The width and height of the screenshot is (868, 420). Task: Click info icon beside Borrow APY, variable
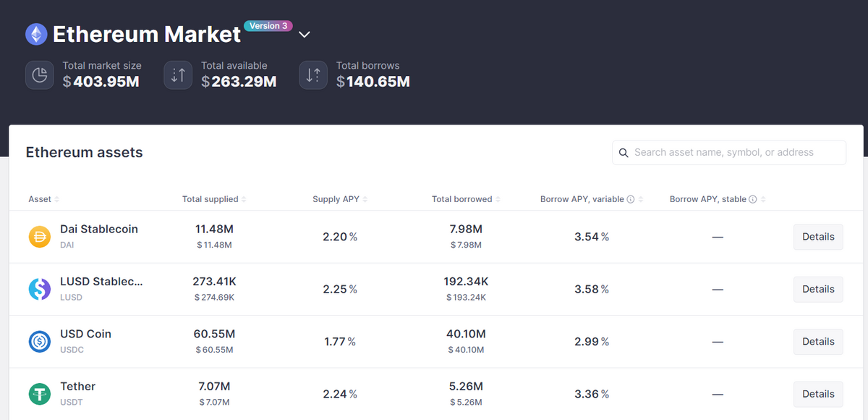(631, 199)
